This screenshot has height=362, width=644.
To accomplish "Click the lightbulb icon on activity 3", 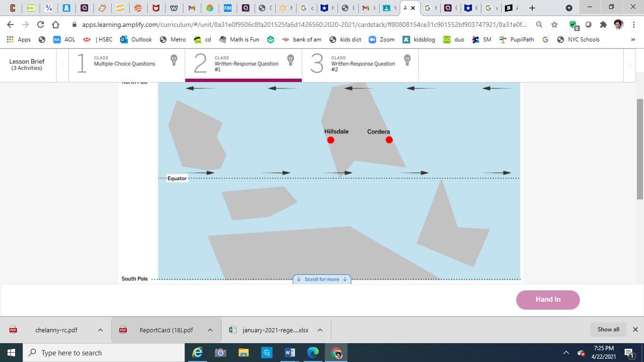I will pos(407,60).
